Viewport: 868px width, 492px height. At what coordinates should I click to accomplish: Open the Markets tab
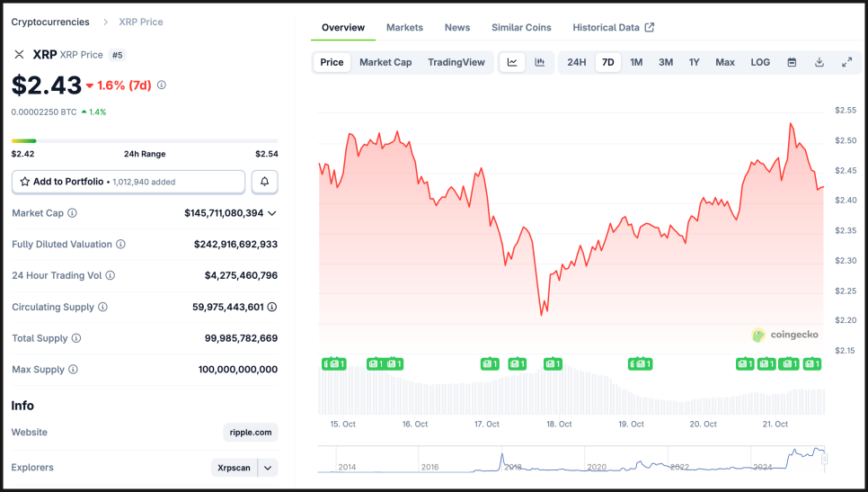(404, 28)
